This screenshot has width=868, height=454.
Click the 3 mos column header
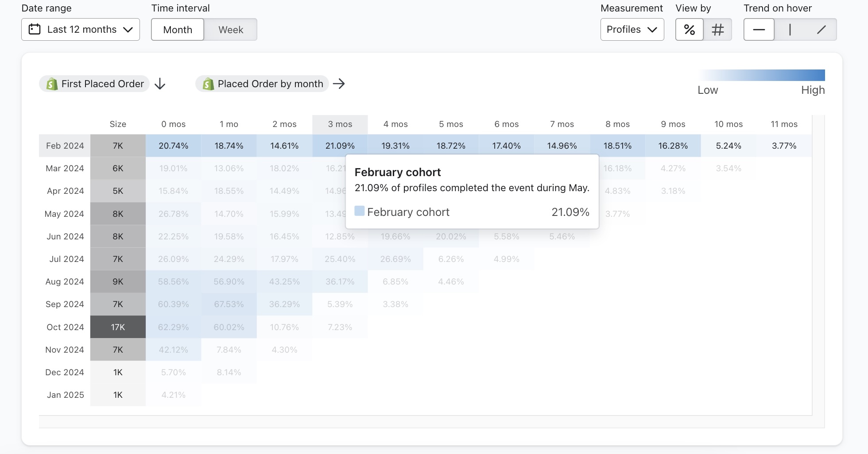[x=340, y=124]
